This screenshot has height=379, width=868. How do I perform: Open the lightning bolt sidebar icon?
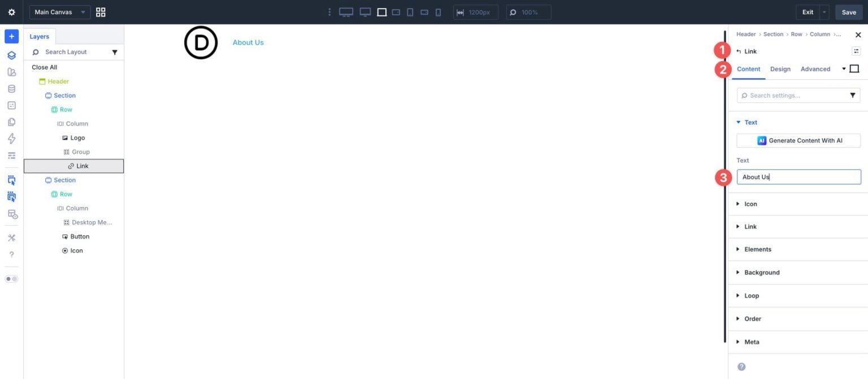(11, 139)
